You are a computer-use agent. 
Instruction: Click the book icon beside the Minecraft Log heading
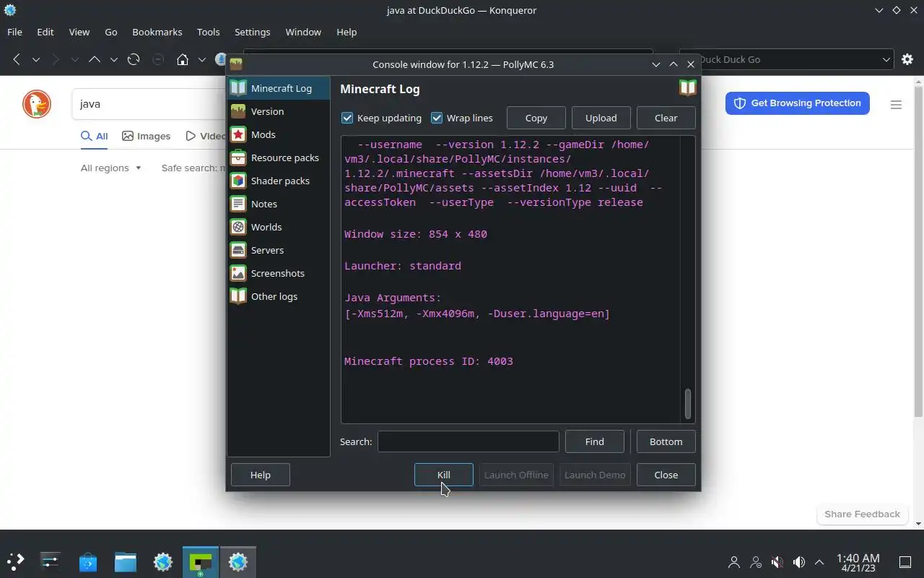point(687,88)
